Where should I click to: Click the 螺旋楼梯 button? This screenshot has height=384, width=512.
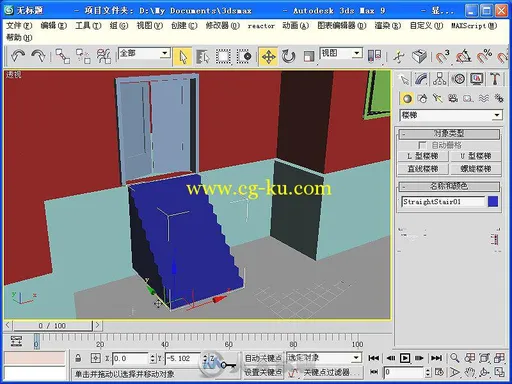point(476,169)
